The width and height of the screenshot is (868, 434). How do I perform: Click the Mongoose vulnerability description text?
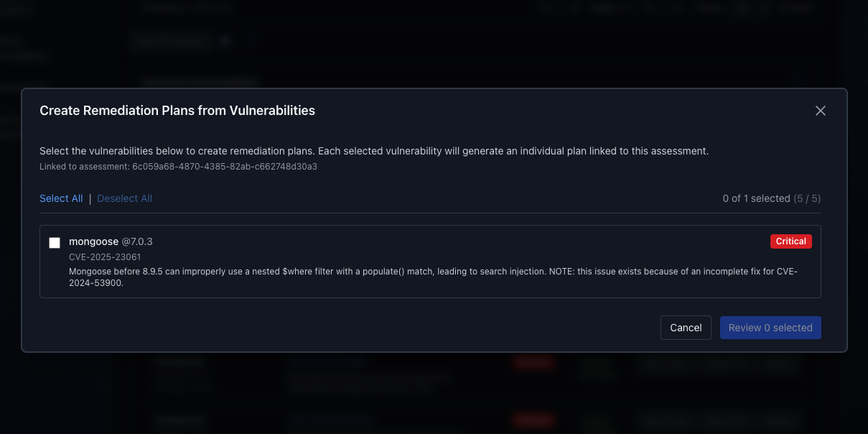[x=431, y=274]
